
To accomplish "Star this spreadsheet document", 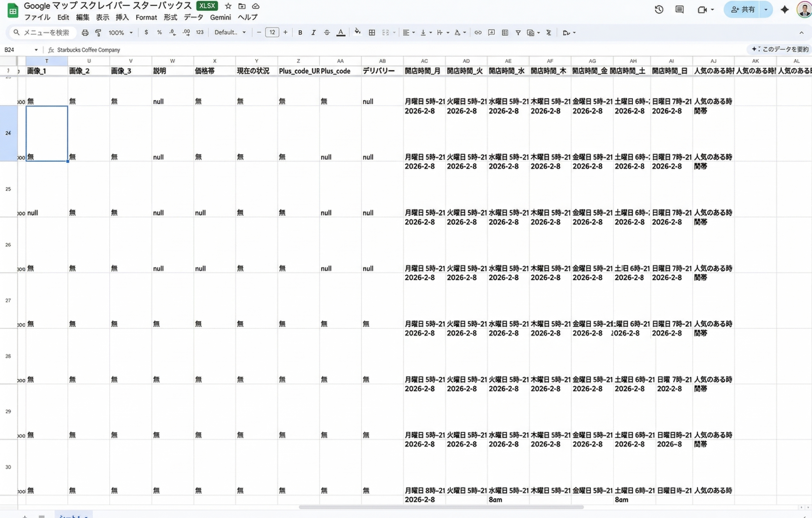I will [x=228, y=6].
